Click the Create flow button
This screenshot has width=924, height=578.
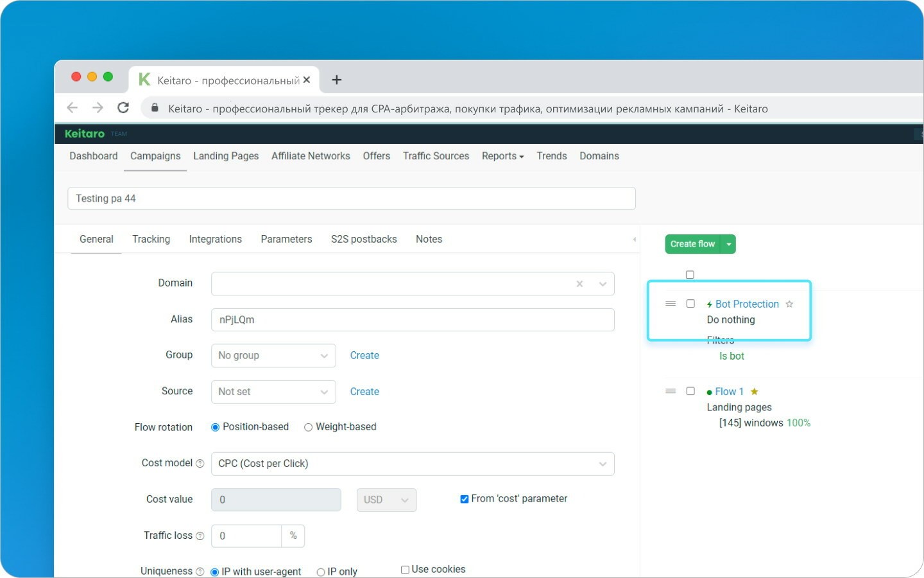click(x=693, y=244)
